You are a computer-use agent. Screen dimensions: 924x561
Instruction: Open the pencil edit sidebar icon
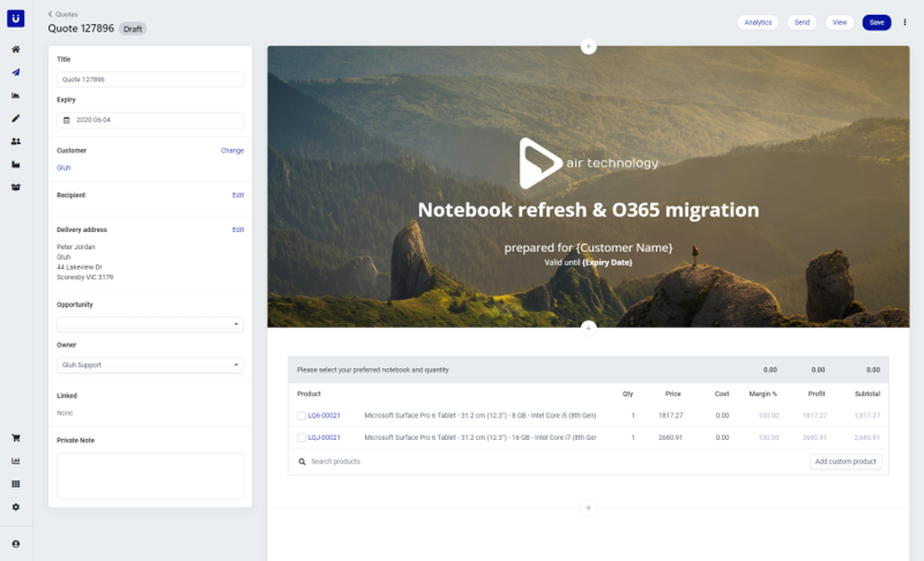[x=16, y=118]
